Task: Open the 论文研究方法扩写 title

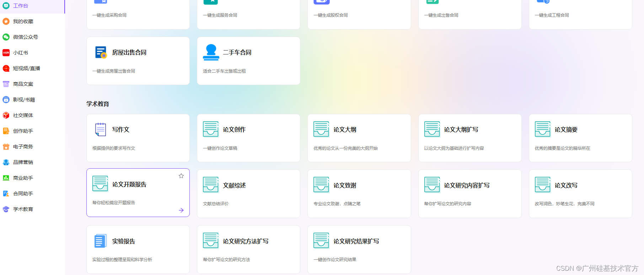Action: pyautogui.click(x=246, y=241)
